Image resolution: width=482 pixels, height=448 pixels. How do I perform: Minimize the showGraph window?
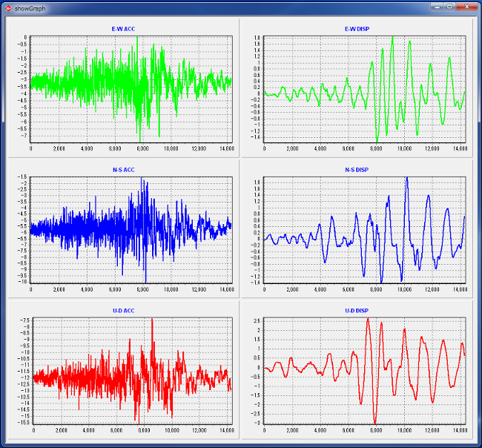click(x=437, y=7)
